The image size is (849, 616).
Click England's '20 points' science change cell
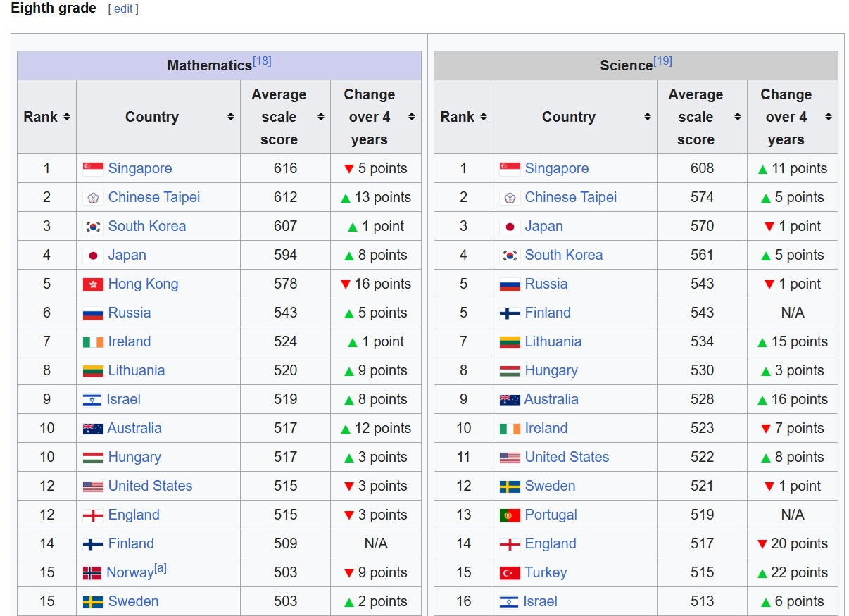793,543
